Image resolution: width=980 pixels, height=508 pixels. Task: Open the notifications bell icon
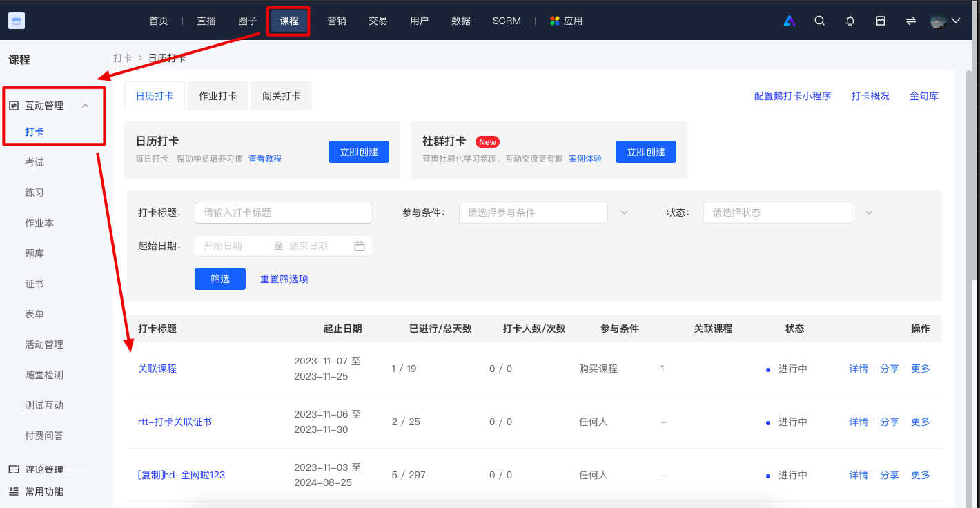pos(850,21)
